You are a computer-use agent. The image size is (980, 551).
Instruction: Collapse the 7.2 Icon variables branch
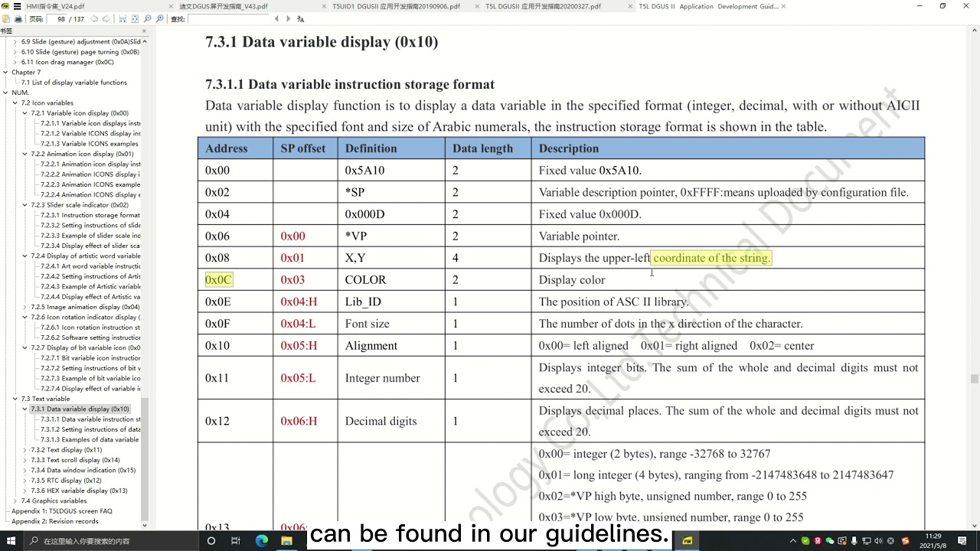click(15, 103)
